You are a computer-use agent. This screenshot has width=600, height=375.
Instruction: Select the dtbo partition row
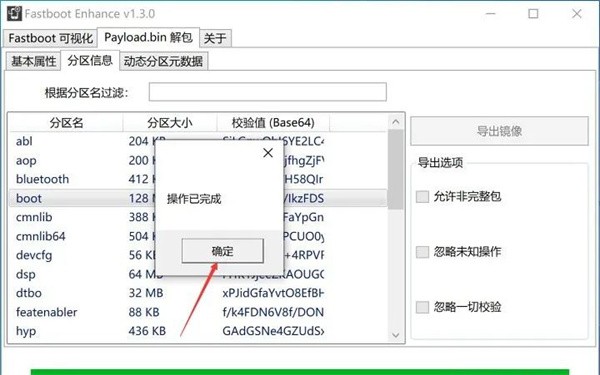(x=198, y=293)
